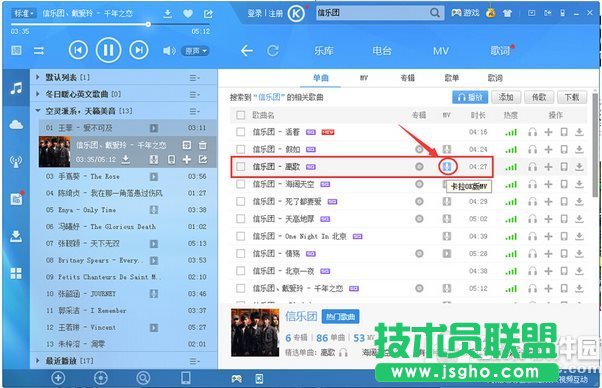Open the desktop lyrics panel icon
Viewport: 602px width, 388px height.
click(16, 50)
